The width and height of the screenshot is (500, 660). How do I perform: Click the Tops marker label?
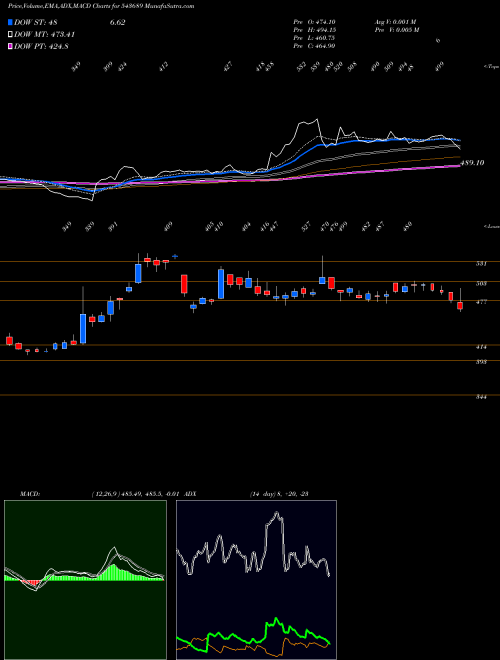[x=492, y=67]
